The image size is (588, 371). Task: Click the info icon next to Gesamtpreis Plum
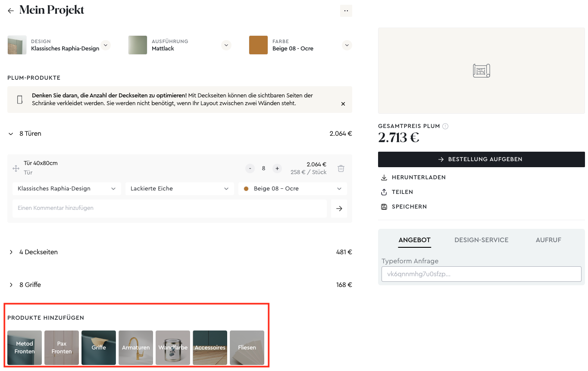(445, 126)
